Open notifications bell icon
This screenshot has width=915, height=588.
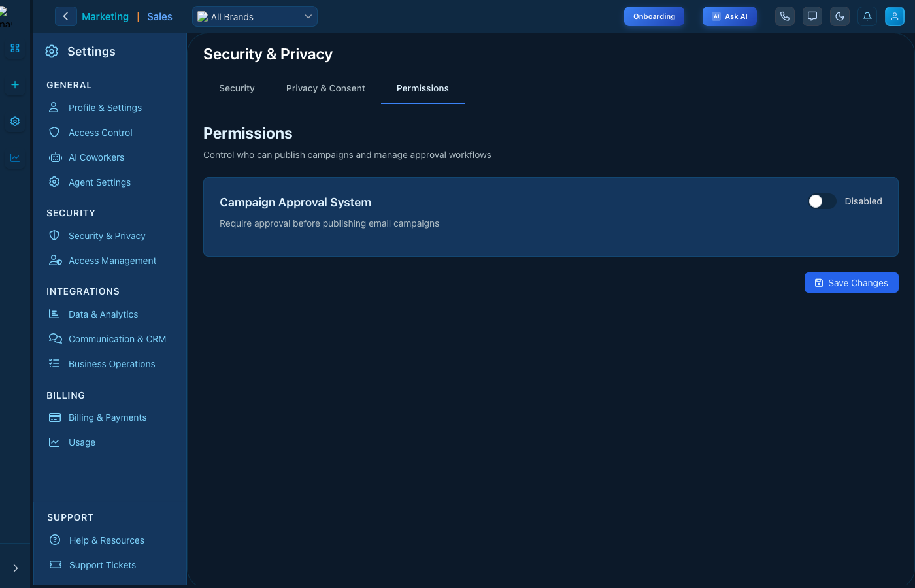(867, 16)
